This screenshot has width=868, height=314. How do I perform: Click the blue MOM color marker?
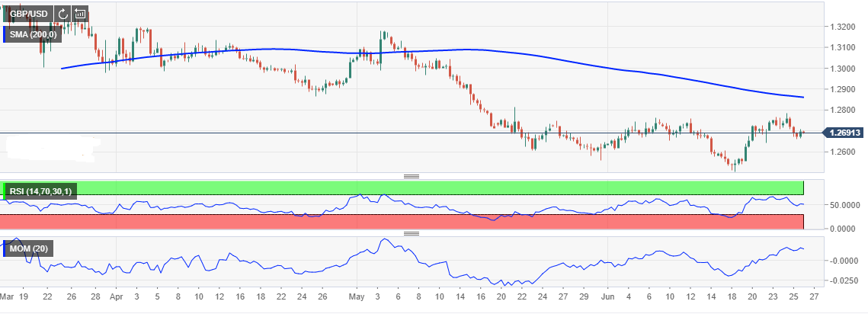pos(5,248)
